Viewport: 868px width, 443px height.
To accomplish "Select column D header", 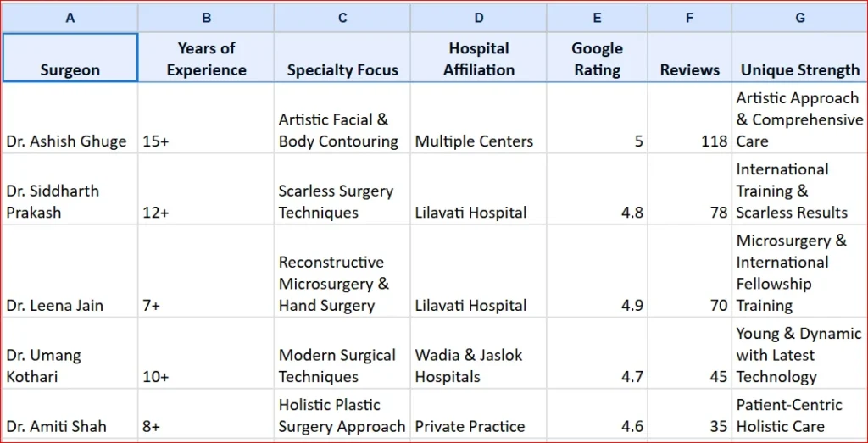I will pyautogui.click(x=479, y=18).
